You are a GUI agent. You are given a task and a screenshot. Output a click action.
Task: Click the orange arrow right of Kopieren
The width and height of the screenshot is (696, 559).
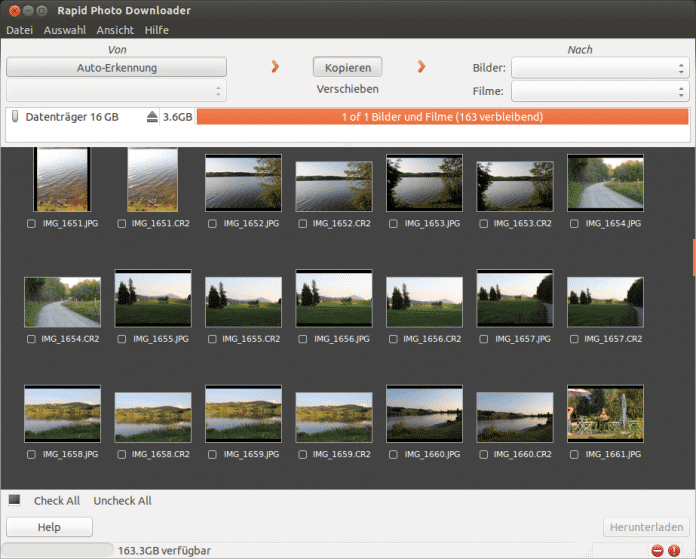click(421, 67)
